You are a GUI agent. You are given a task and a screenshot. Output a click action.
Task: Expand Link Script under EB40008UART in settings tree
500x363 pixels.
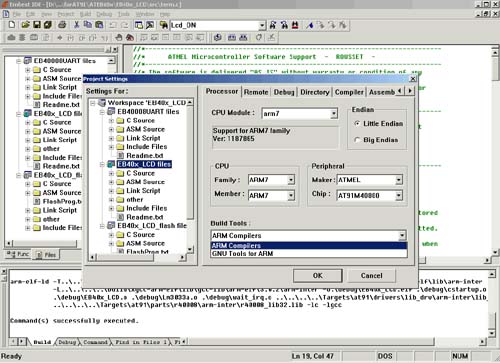point(111,138)
